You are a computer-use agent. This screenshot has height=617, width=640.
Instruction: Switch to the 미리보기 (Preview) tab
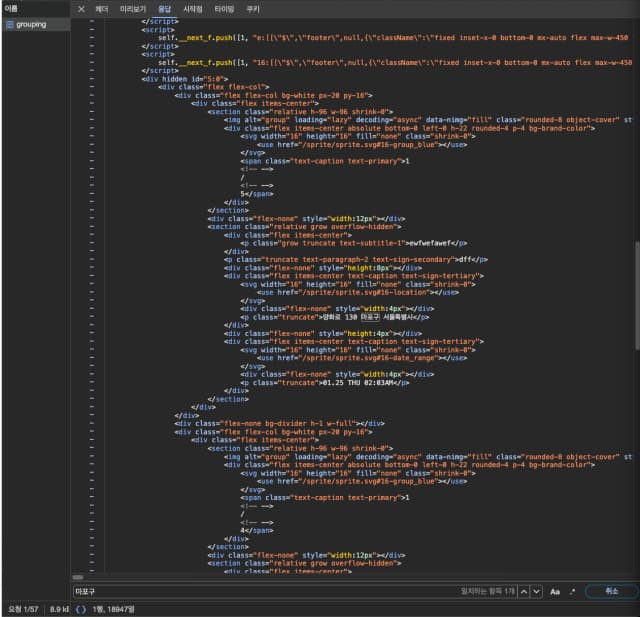(x=133, y=9)
